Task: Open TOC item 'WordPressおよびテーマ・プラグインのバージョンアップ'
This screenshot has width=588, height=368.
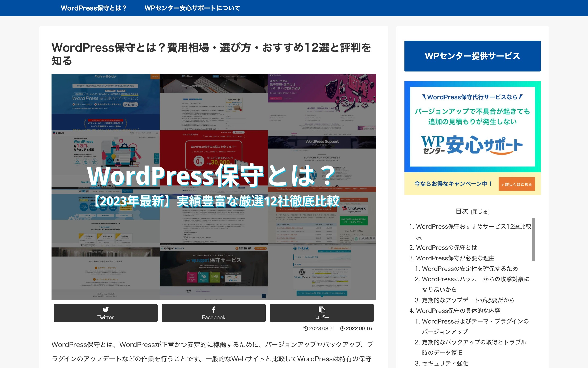Action: coord(475,326)
